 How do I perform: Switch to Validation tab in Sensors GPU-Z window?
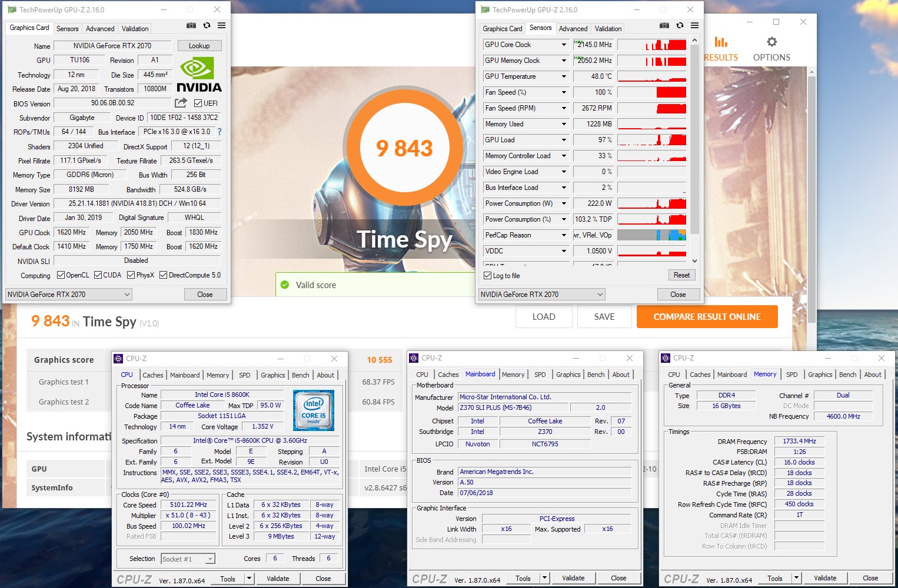point(608,29)
